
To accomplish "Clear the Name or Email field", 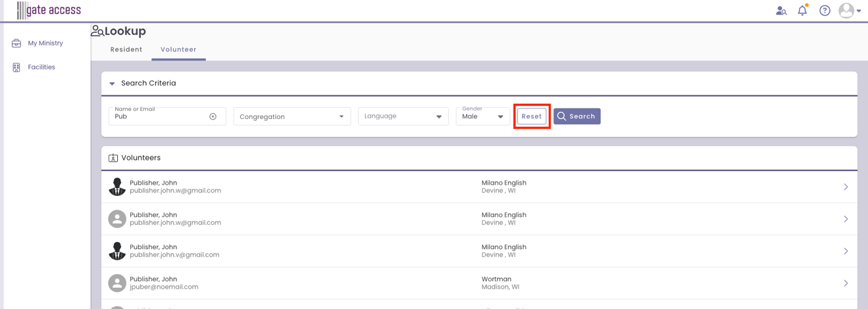I will click(x=213, y=116).
